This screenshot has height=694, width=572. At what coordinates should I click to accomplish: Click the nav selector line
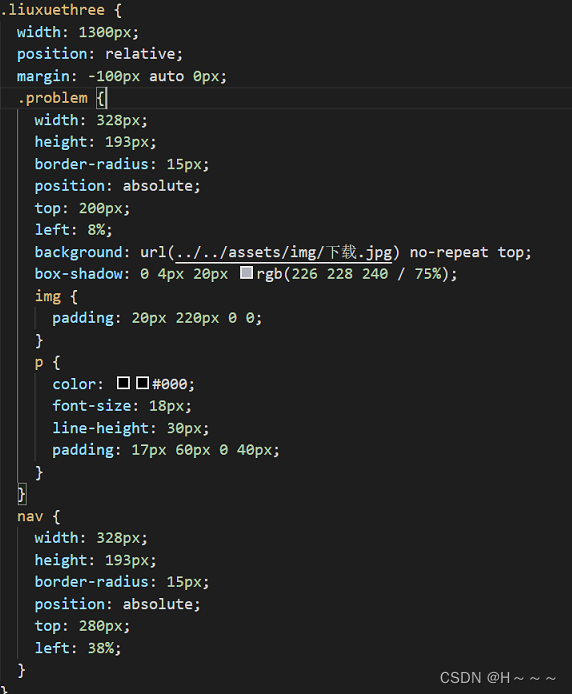(x=39, y=516)
